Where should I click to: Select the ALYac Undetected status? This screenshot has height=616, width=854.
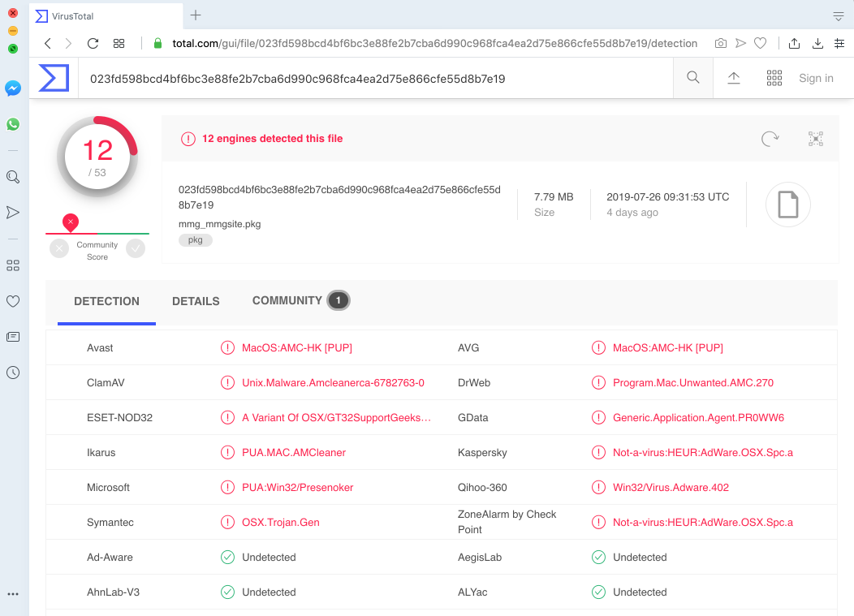pyautogui.click(x=640, y=592)
